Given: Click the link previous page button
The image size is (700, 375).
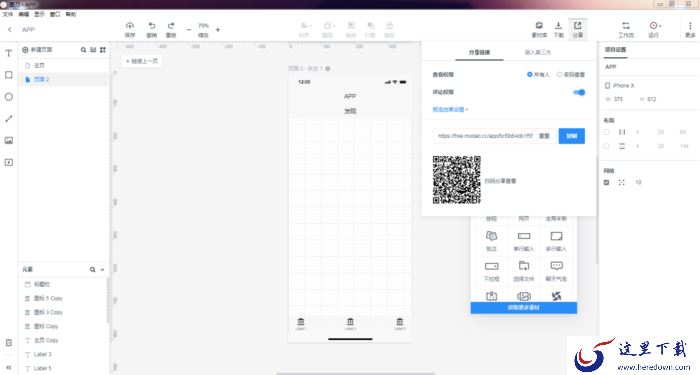Looking at the screenshot, I should point(142,61).
